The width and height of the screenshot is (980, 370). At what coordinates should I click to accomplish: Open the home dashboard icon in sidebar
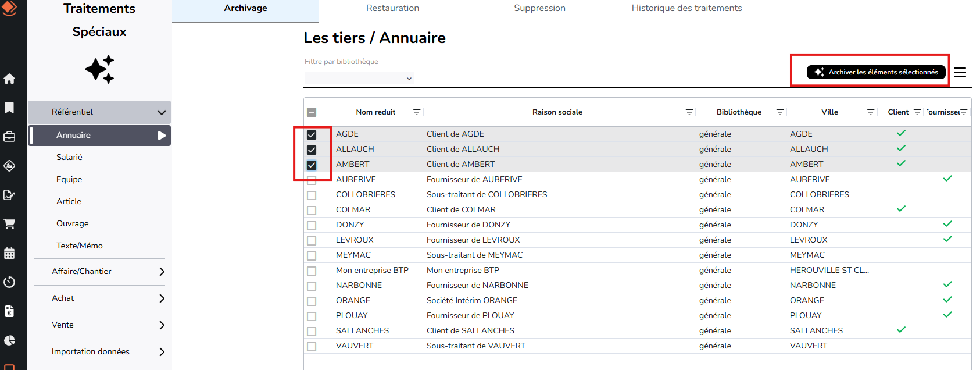pos(9,79)
